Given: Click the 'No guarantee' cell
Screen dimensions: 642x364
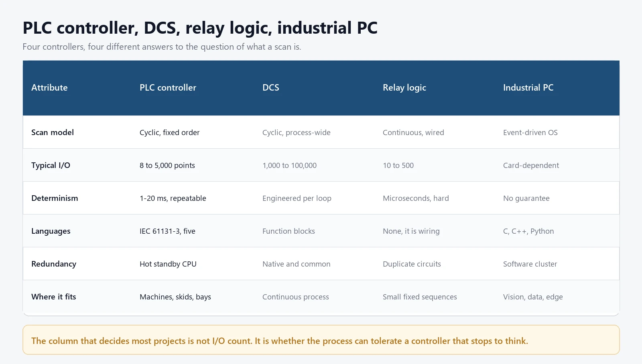Looking at the screenshot, I should (526, 198).
